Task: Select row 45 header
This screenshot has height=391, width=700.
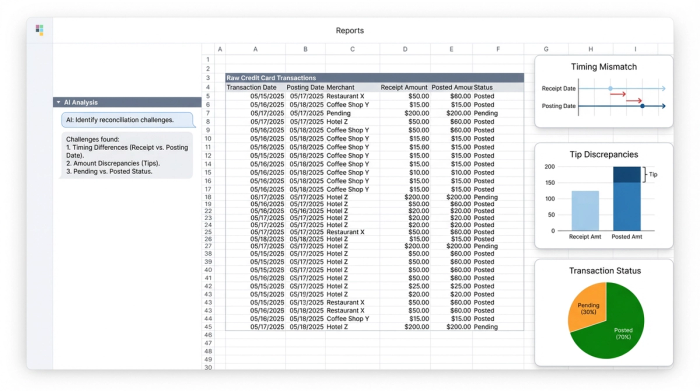Action: pos(208,327)
